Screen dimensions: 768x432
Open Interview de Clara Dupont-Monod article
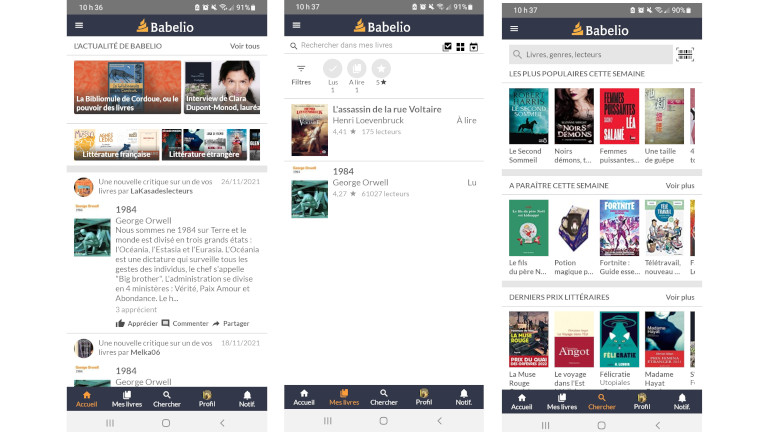pos(222,87)
